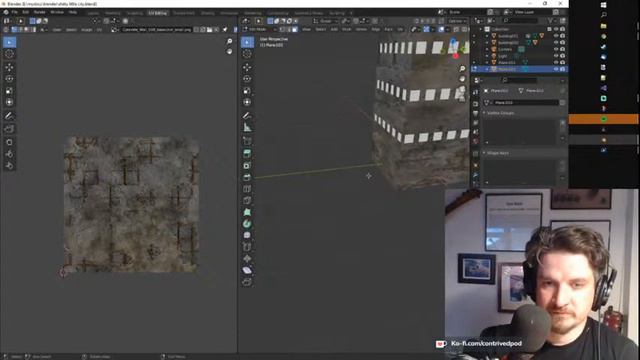The width and height of the screenshot is (640, 360).
Task: Click the zoom magnifier gizmo in 3D viewport
Action: [x=462, y=69]
